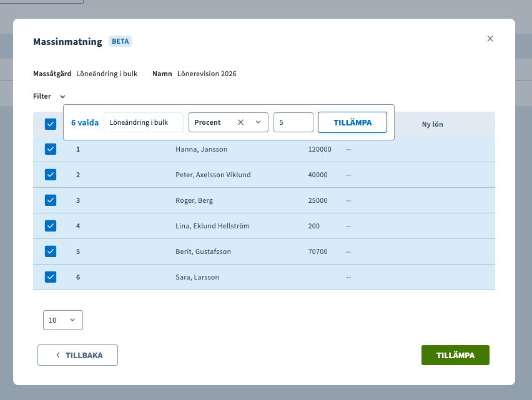Uncheck the row for Peter, Axelsson Viklund
Image resolution: width=532 pixels, height=400 pixels.
click(x=51, y=175)
